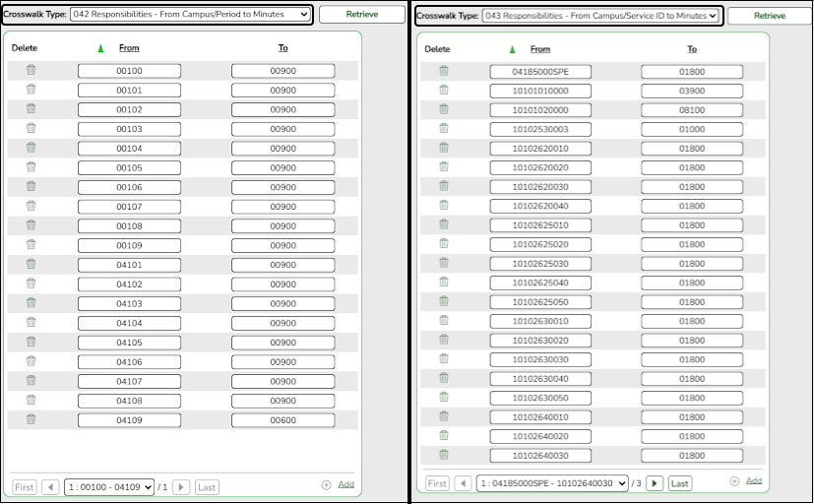Delete the row with From 00105
The height and width of the screenshot is (504, 814).
(x=31, y=166)
